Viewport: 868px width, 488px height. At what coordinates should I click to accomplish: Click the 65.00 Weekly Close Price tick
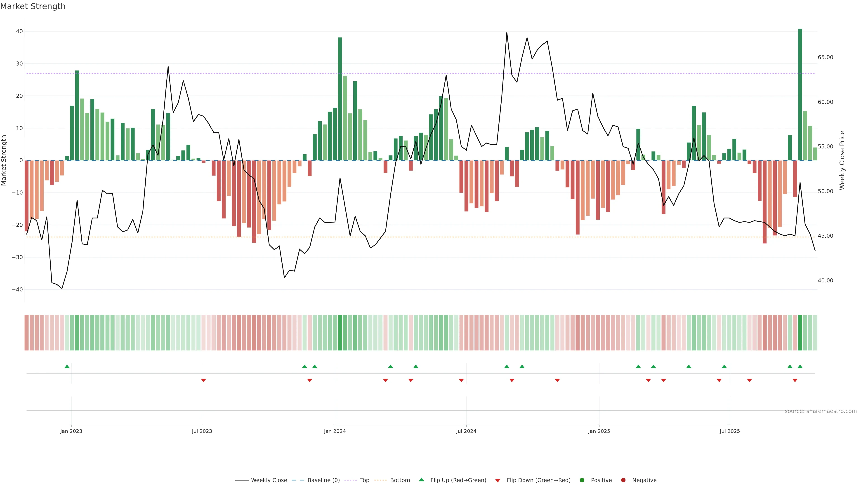pos(825,57)
